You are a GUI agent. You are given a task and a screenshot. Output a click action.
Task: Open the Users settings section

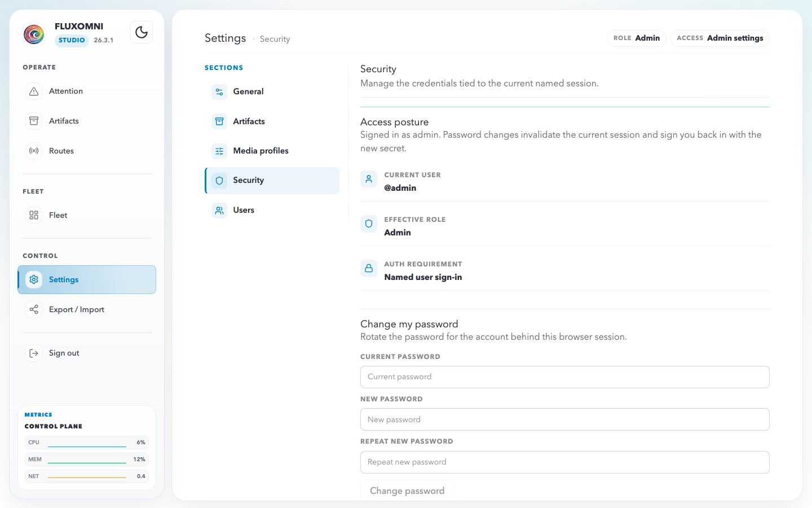[x=272, y=210]
